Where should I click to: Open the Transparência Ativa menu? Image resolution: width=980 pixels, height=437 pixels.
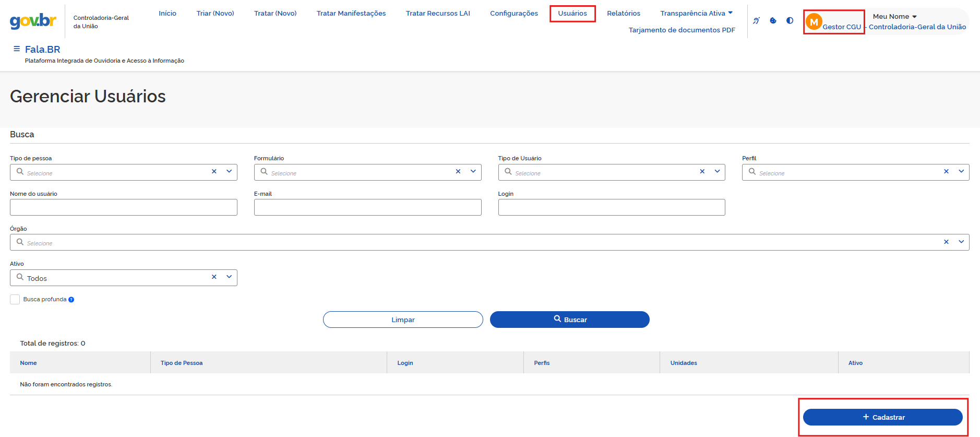(696, 14)
